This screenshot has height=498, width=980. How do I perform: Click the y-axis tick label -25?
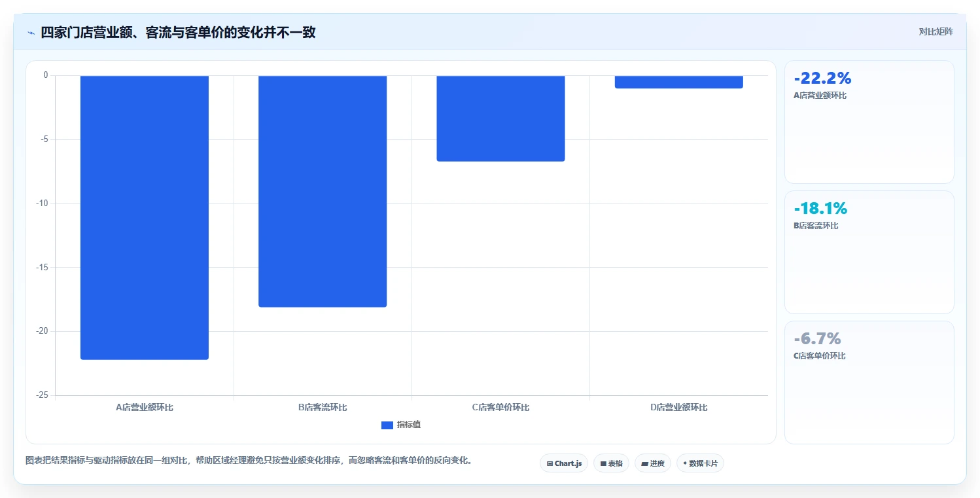click(x=43, y=395)
